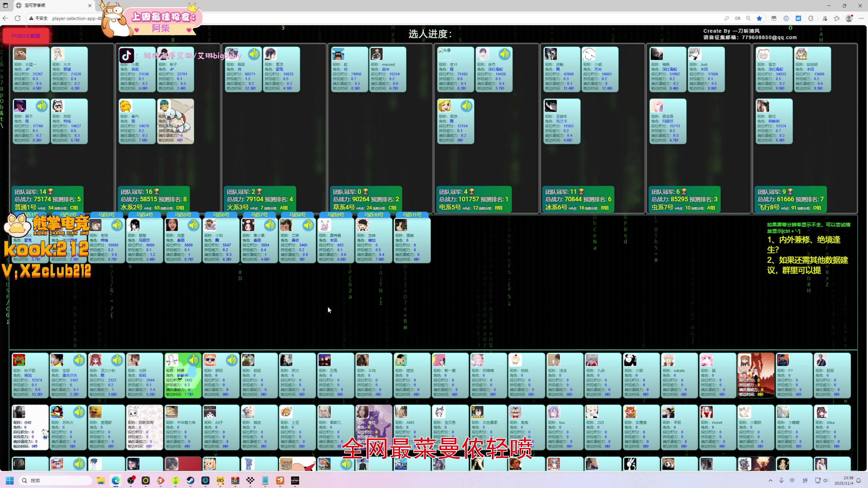Screen dimensions: 868x488
Task: Play the voice clip on 蛋饼's card
Action: tap(466, 106)
